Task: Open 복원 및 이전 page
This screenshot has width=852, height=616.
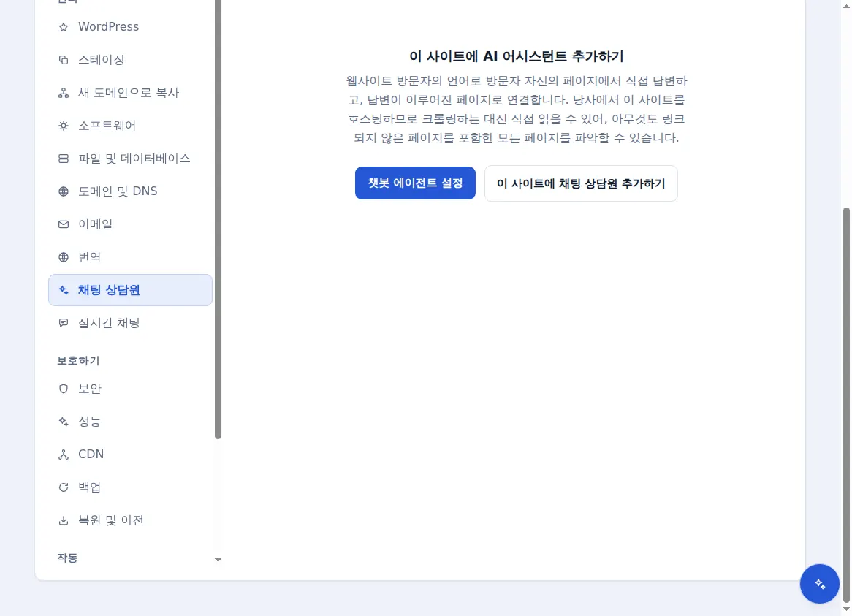Action: pos(130,520)
